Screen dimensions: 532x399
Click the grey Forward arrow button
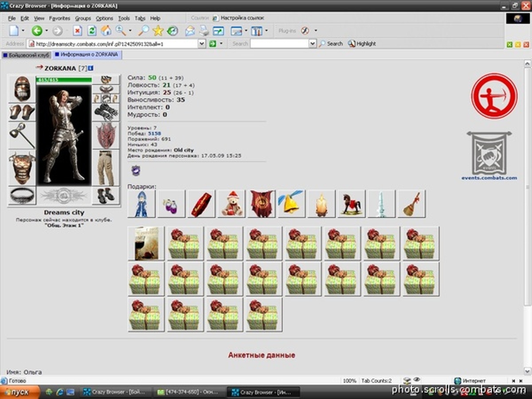click(57, 31)
